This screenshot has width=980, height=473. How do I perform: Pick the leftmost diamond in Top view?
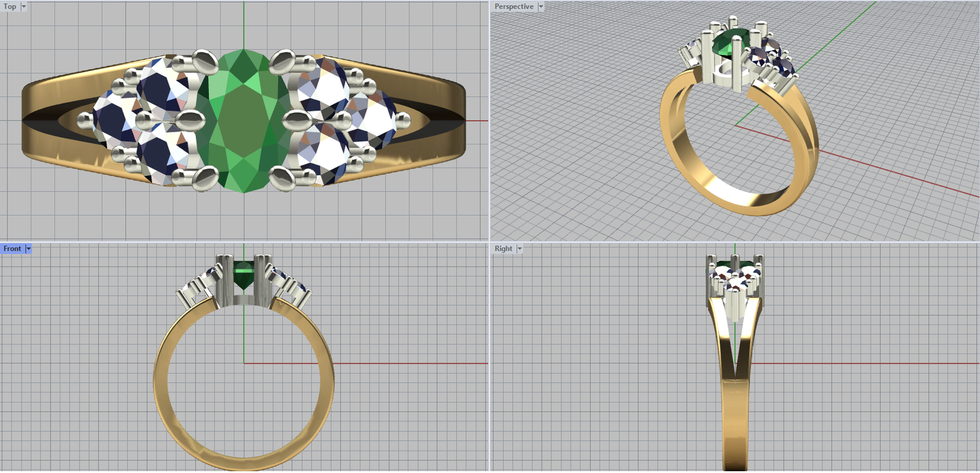point(112,119)
